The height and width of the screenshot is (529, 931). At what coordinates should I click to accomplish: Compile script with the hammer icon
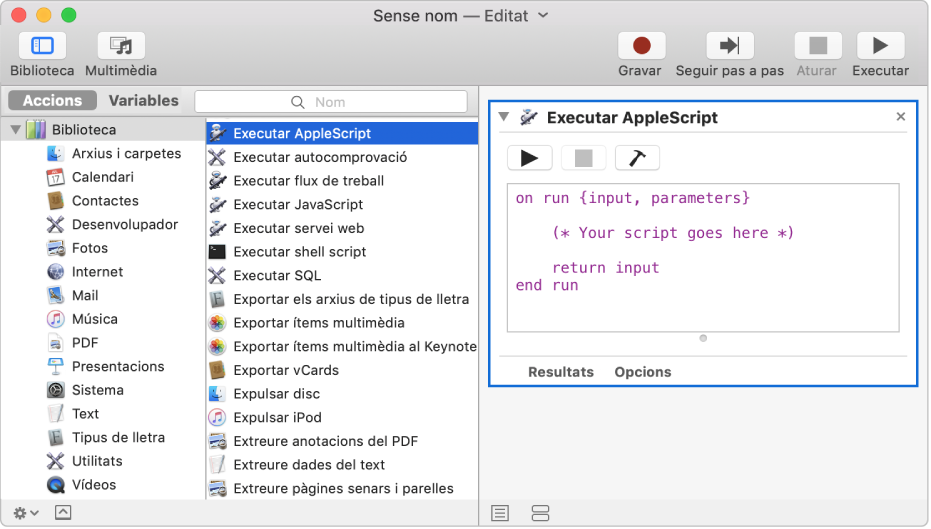(x=636, y=158)
